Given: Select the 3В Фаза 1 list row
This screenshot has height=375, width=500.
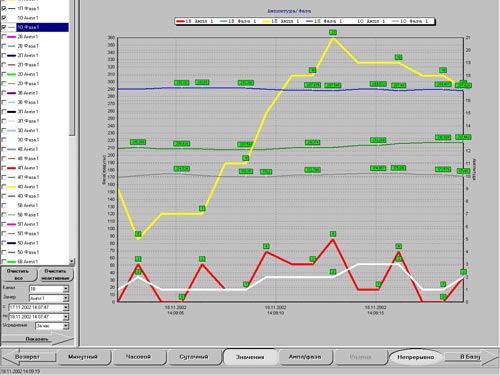Looking at the screenshot, I should pyautogui.click(x=35, y=102).
